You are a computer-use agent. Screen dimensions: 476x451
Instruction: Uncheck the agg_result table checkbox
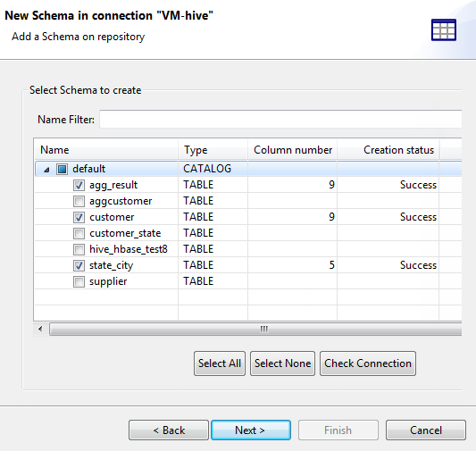click(79, 185)
